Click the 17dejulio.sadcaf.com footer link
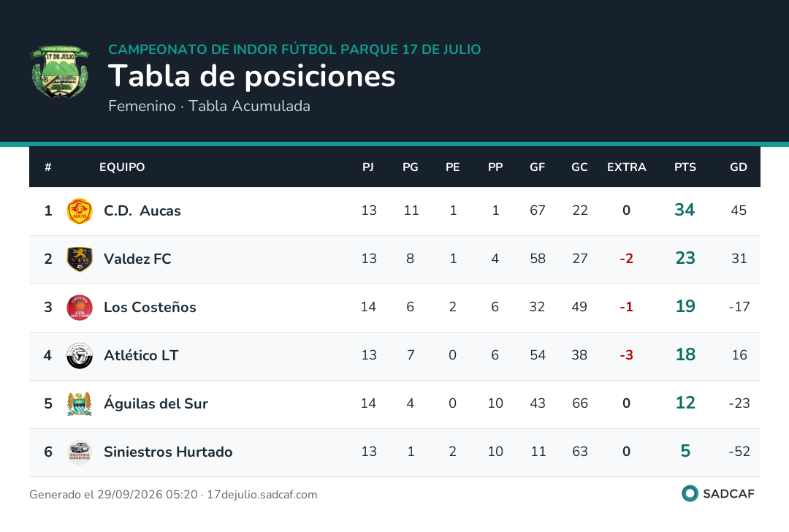Viewport: 789px width, 532px height. coord(262,495)
